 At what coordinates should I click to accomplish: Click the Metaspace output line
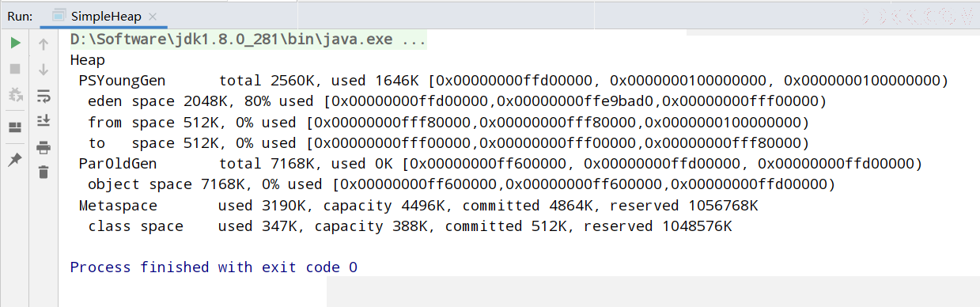tap(418, 206)
